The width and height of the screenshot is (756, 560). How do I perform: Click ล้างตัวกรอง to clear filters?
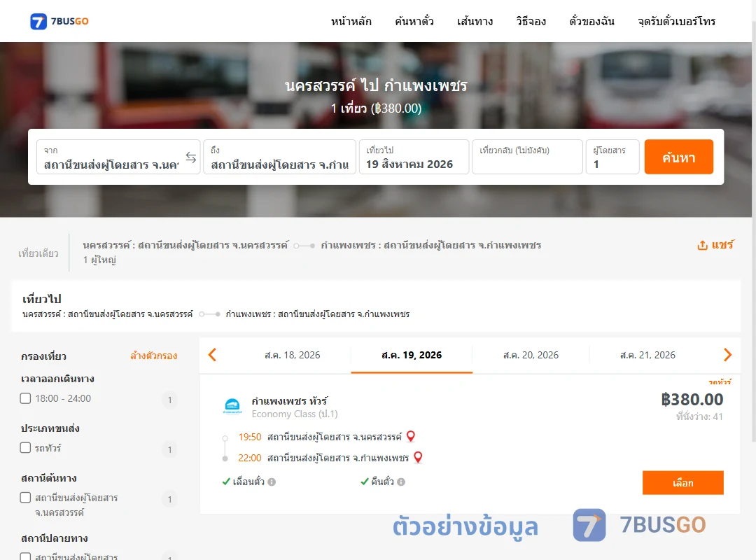[154, 356]
